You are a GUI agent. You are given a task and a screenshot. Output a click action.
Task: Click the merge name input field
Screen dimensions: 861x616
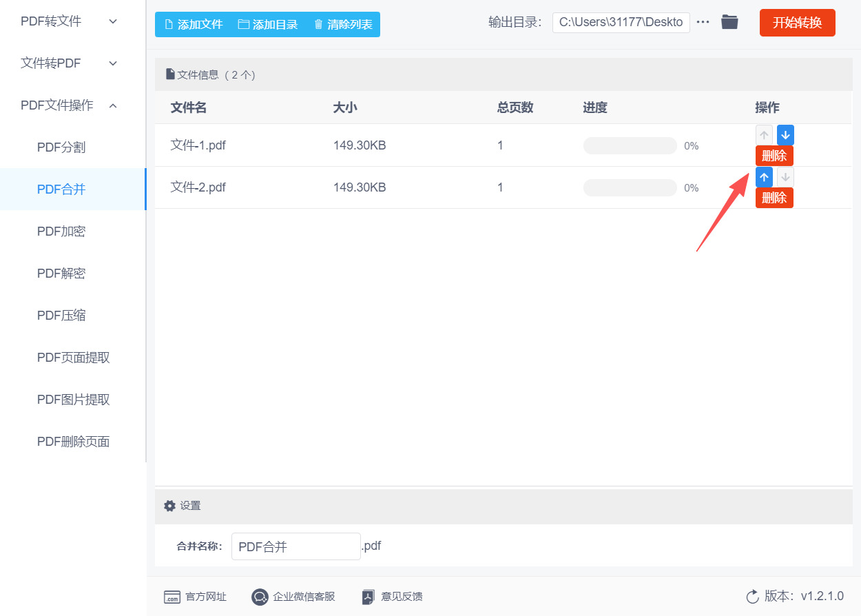click(x=296, y=546)
